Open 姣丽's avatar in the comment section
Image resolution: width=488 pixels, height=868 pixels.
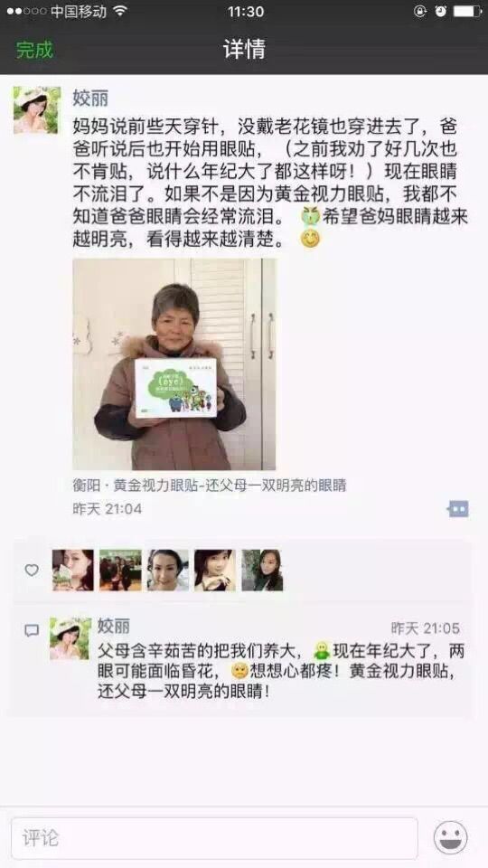click(70, 638)
